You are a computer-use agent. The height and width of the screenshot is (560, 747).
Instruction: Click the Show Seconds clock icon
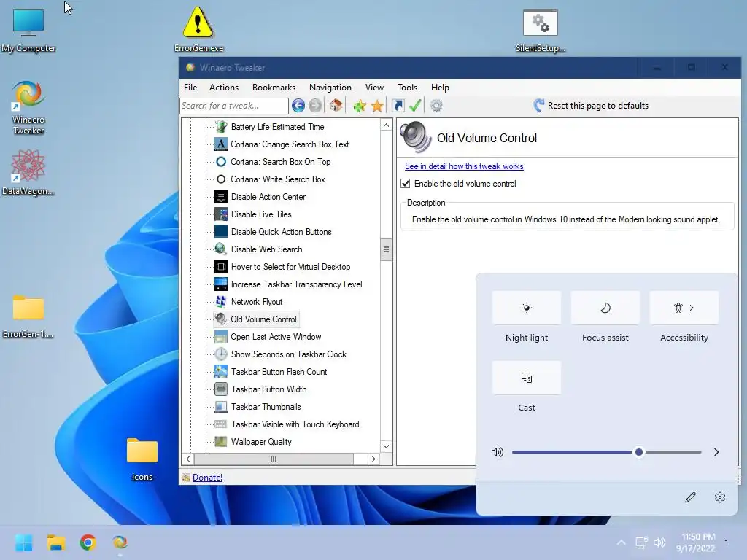[x=220, y=354]
